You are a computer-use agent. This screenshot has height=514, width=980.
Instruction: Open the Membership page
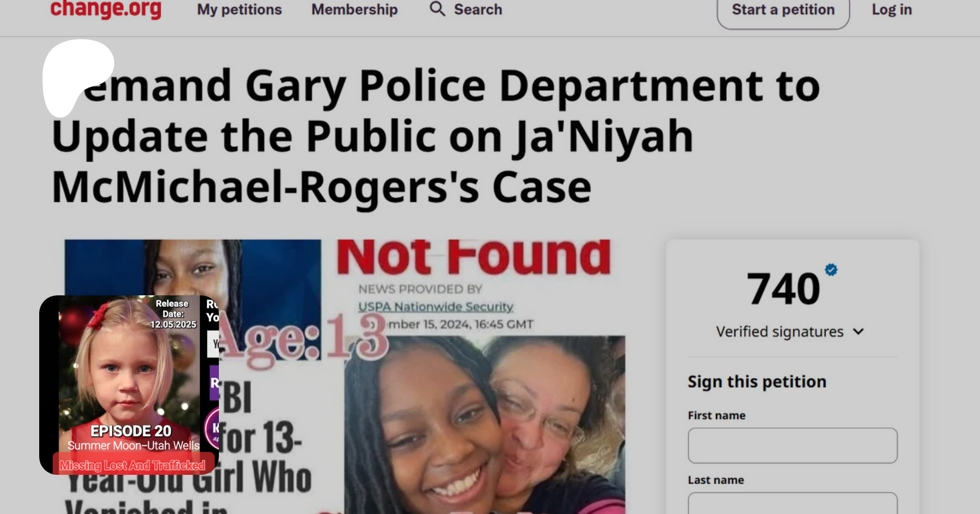click(354, 10)
